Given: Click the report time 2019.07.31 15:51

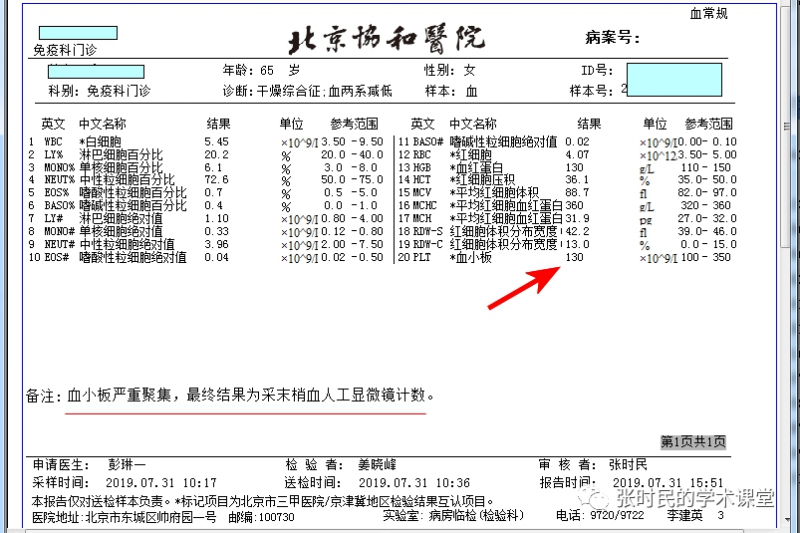Looking at the screenshot, I should point(668,483).
